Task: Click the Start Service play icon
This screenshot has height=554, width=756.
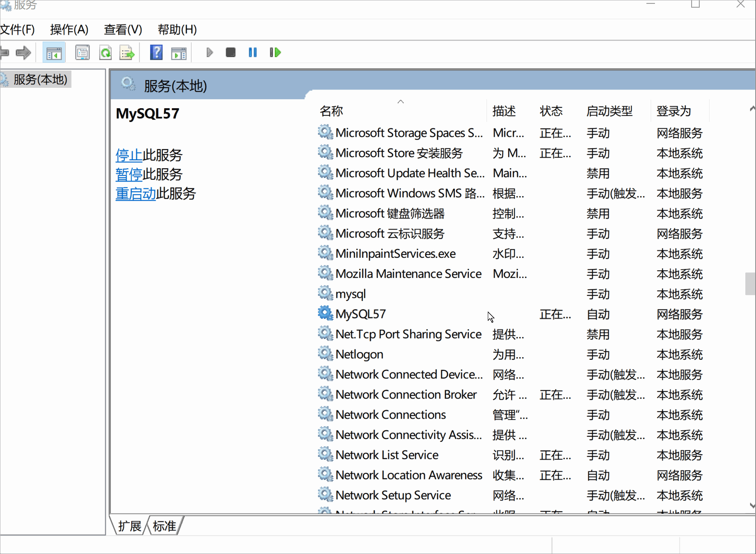Action: click(209, 52)
